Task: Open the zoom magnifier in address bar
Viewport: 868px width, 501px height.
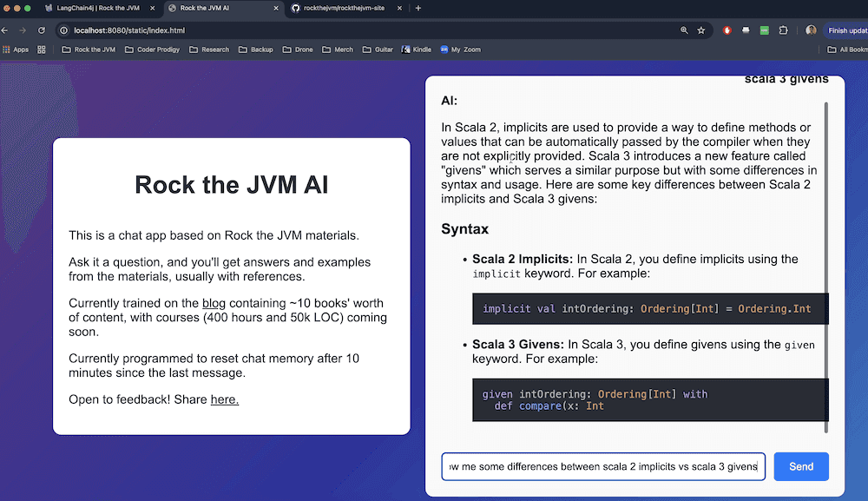Action: tap(685, 30)
